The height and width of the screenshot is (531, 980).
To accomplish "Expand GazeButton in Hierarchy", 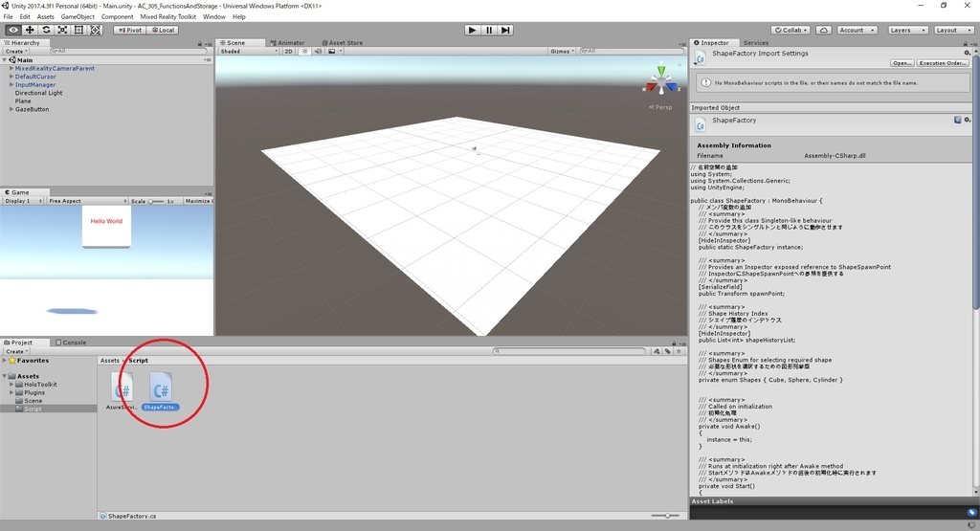I will click(11, 109).
